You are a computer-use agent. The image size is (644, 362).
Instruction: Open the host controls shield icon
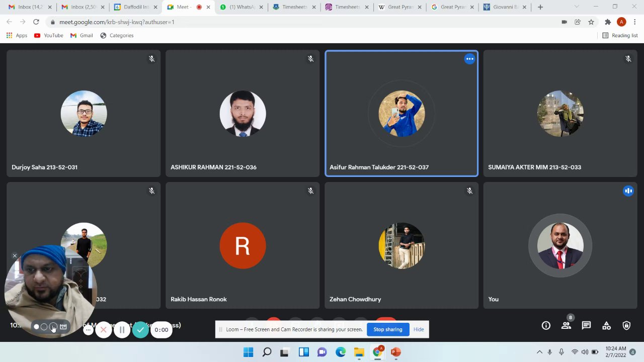626,325
